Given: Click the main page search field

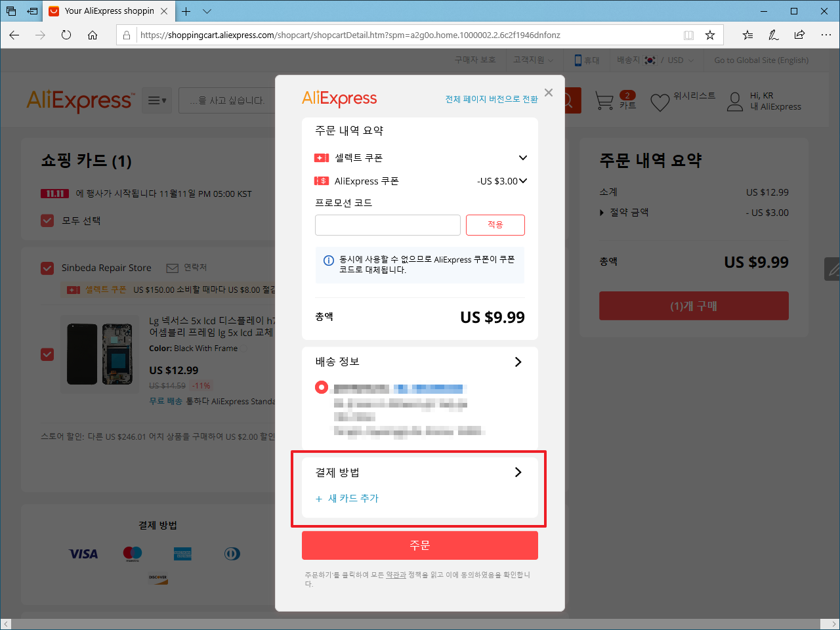Looking at the screenshot, I should point(226,100).
